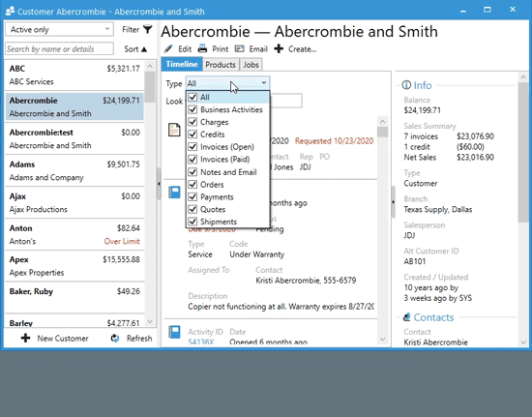Collapse the Info panel splitter arrow

(x=394, y=202)
